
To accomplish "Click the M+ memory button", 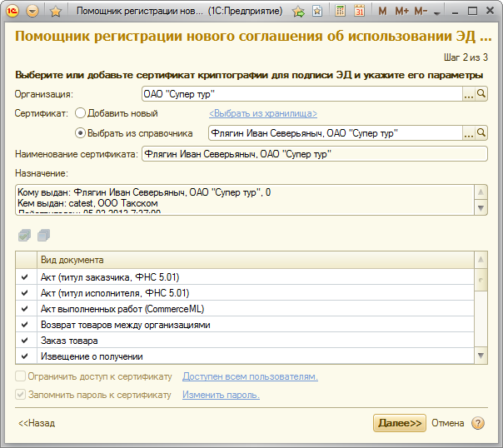I will pos(401,12).
